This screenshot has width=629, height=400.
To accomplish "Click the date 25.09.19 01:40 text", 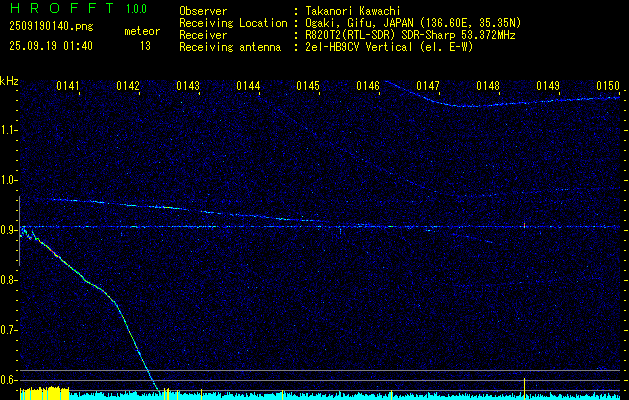I will 50,46.
